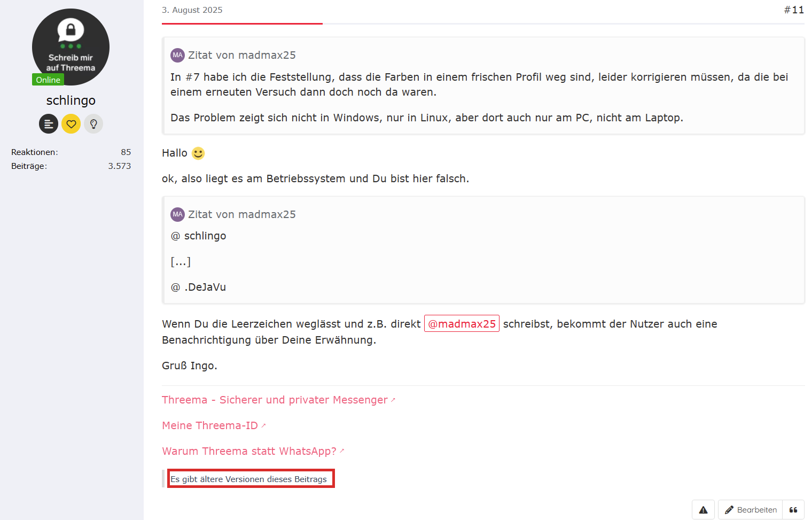Click the MA avatar in the second quote
Viewport: 812px width, 520px height.
(177, 214)
